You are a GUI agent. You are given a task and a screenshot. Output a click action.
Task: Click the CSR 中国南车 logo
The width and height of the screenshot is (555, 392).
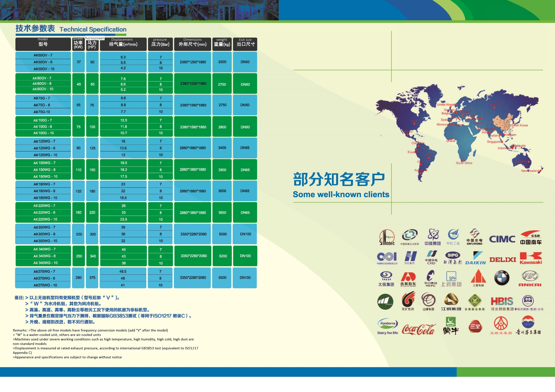pyautogui.click(x=531, y=237)
